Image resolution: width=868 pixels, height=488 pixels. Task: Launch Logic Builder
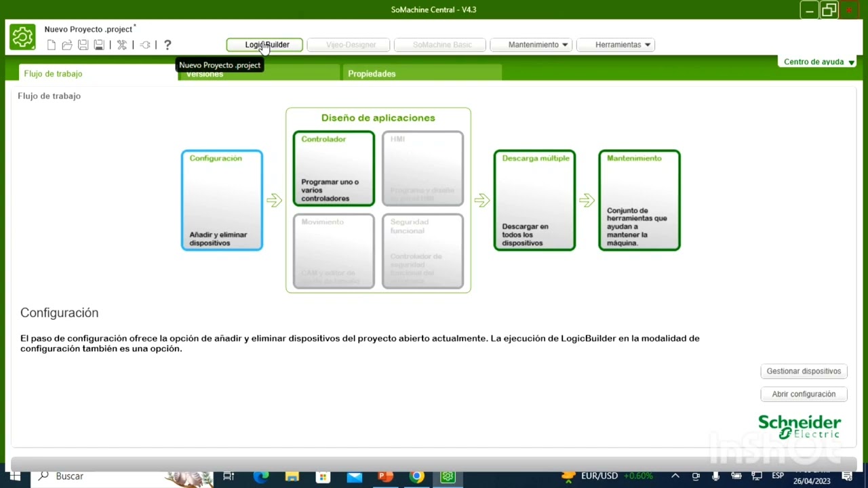264,45
